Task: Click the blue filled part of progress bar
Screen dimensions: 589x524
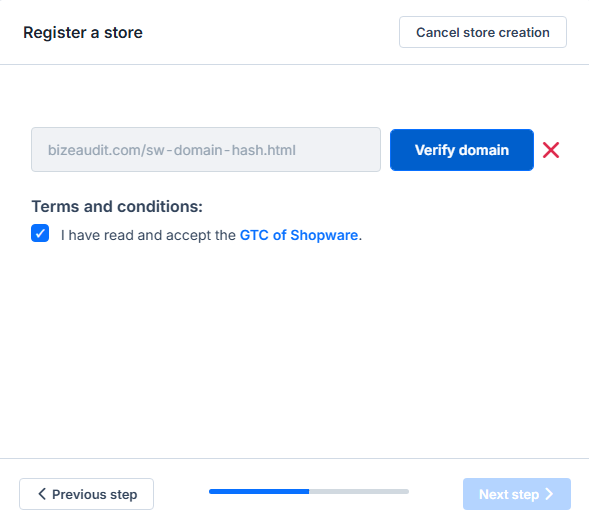Action: tap(259, 491)
